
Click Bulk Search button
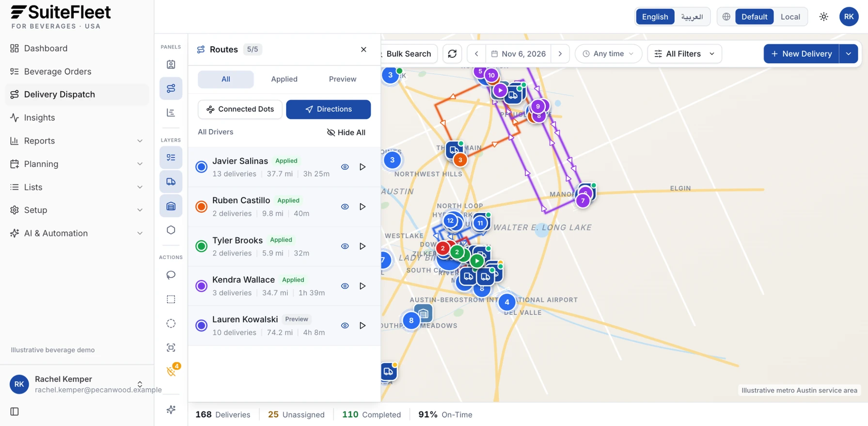[408, 54]
